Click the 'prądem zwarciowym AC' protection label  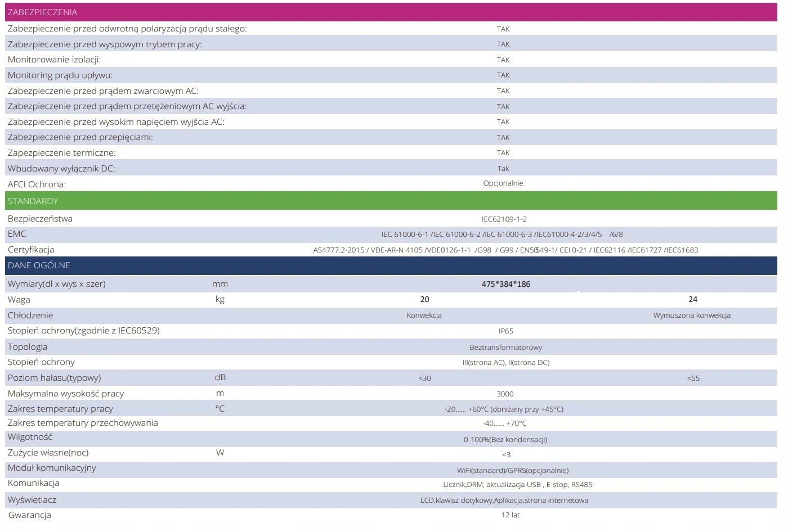point(103,91)
